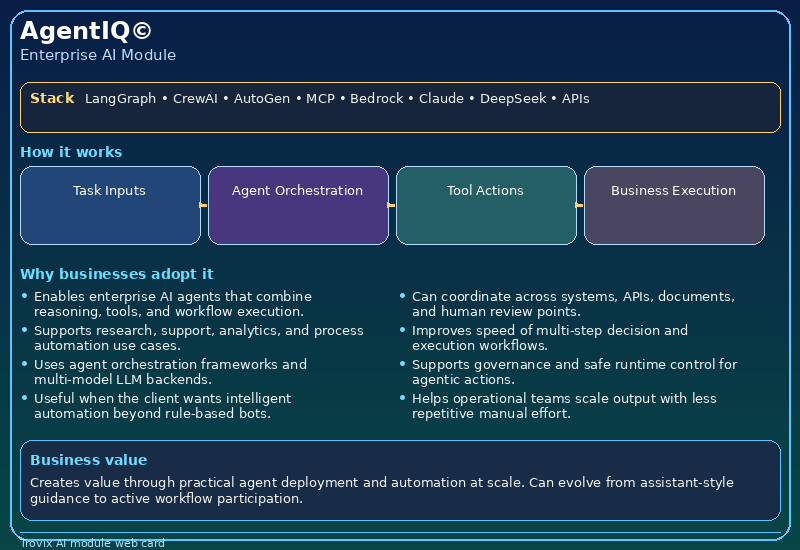
Task: Click the Trovix AI module web card footer text
Action: click(x=92, y=543)
